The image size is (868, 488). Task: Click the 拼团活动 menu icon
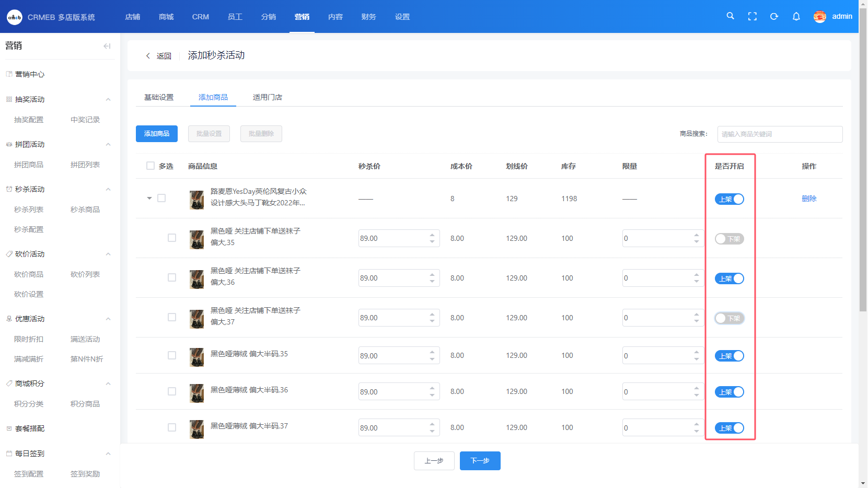coord(9,144)
